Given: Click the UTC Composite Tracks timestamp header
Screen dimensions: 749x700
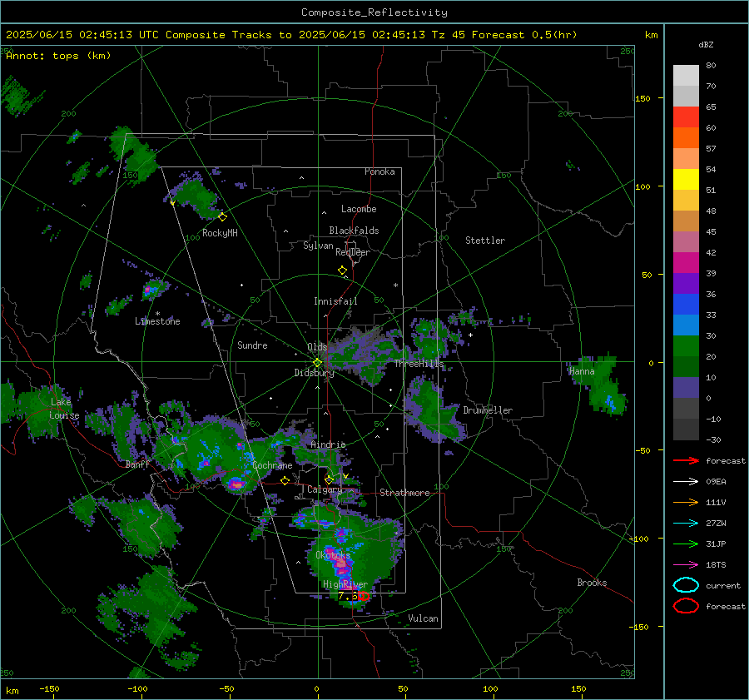Looking at the screenshot, I should click(x=291, y=35).
